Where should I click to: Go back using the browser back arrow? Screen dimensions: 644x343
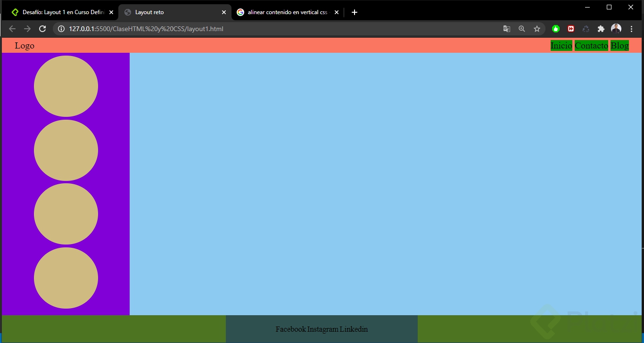[x=12, y=29]
